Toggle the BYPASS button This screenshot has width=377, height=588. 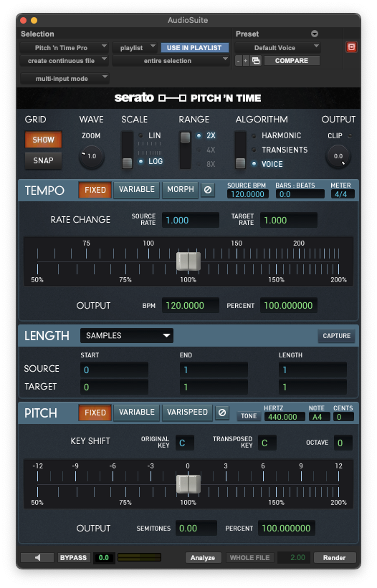(x=73, y=558)
